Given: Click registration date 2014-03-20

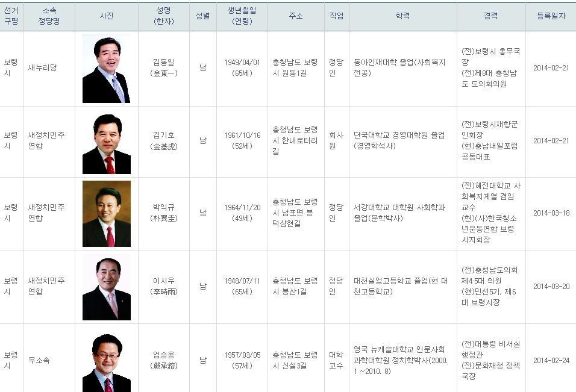Looking at the screenshot, I should [551, 286].
